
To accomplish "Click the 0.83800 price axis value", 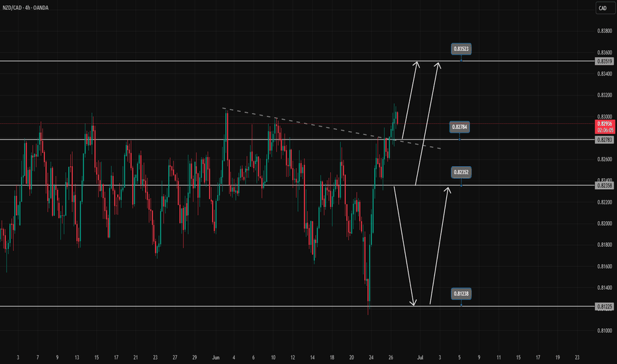I will pos(604,30).
